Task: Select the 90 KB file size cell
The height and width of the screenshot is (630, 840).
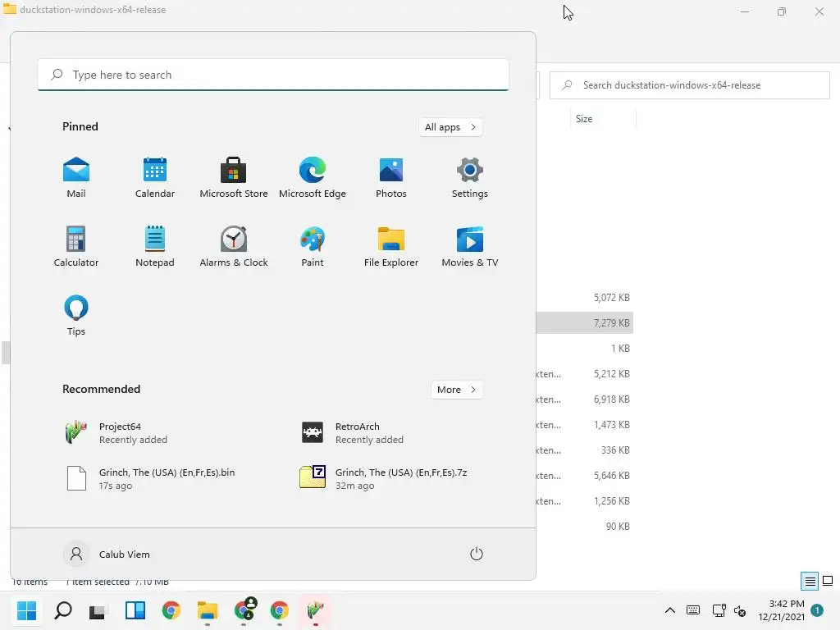Action: click(x=618, y=526)
